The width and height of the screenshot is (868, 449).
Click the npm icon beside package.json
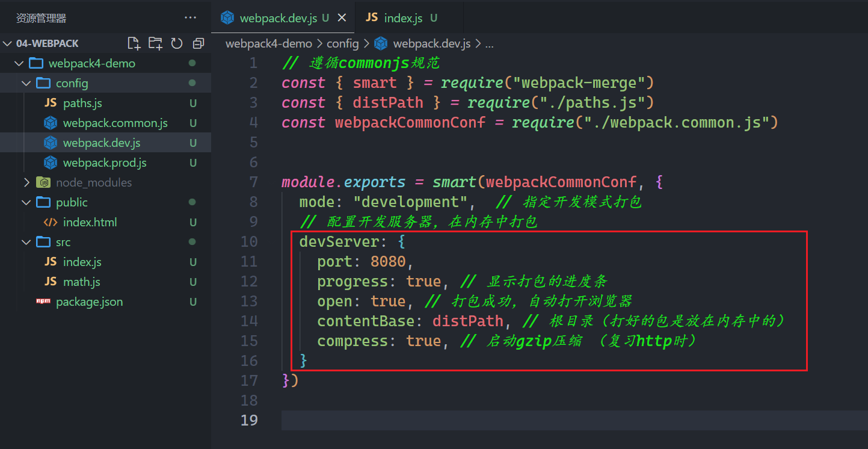coord(43,302)
